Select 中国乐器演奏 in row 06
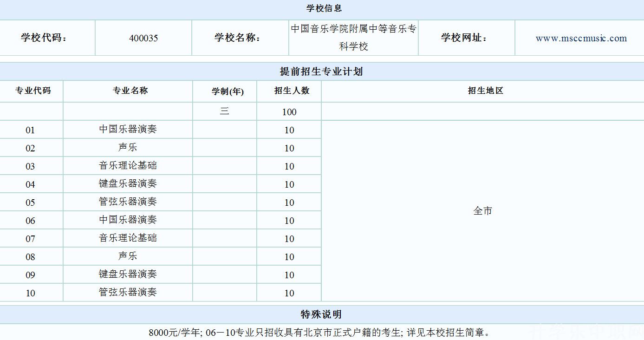 tap(128, 220)
